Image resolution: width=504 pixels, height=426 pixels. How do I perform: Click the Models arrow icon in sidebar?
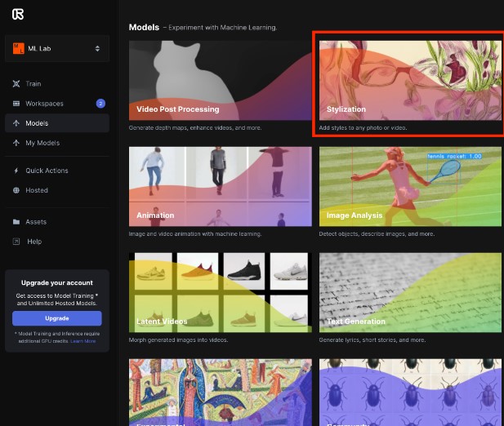coord(16,123)
